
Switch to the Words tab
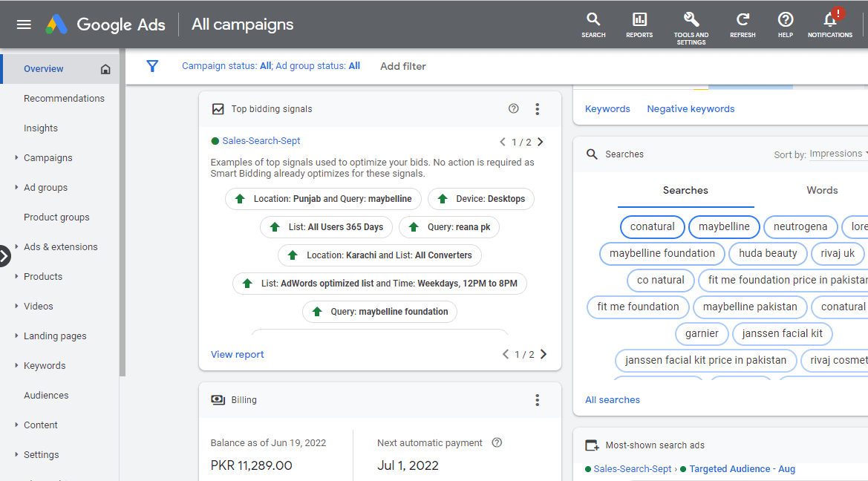[822, 191]
